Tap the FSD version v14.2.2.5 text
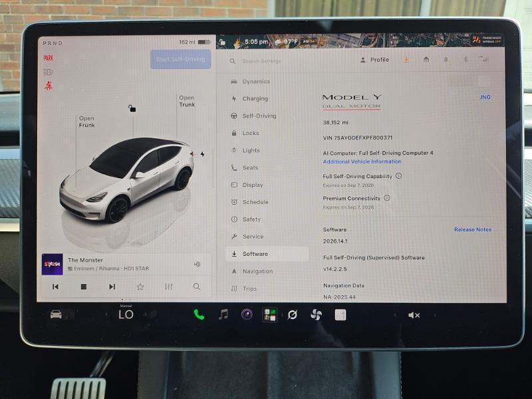 pyautogui.click(x=335, y=269)
